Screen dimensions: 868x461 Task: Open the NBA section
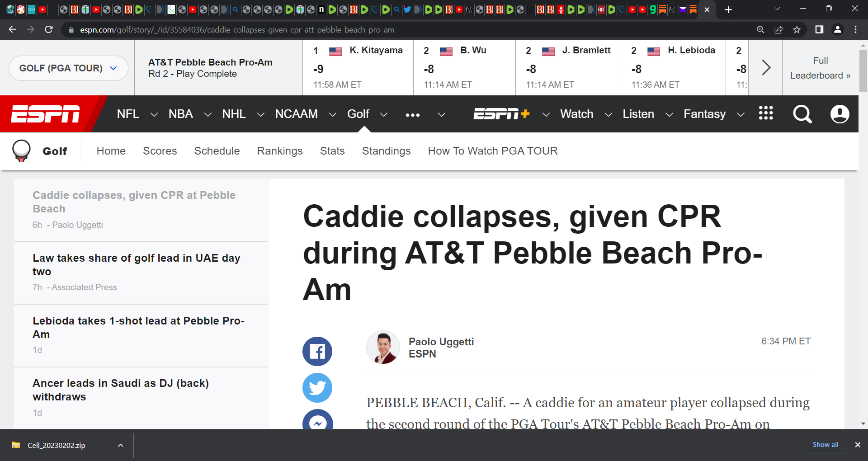pyautogui.click(x=180, y=114)
